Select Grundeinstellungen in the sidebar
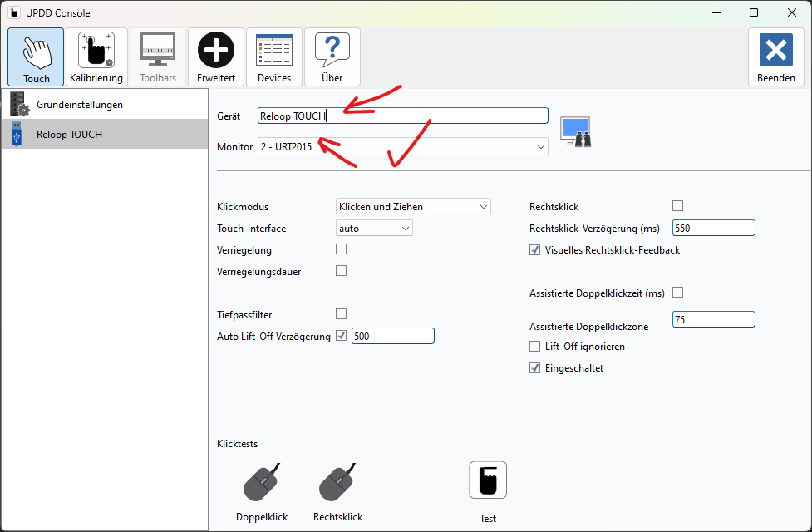Image resolution: width=812 pixels, height=532 pixels. 105,104
